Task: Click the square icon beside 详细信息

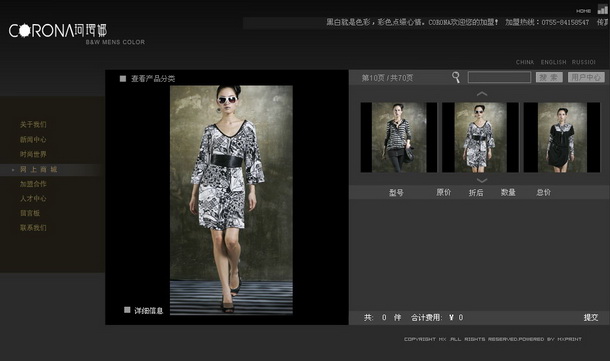Action: (127, 310)
